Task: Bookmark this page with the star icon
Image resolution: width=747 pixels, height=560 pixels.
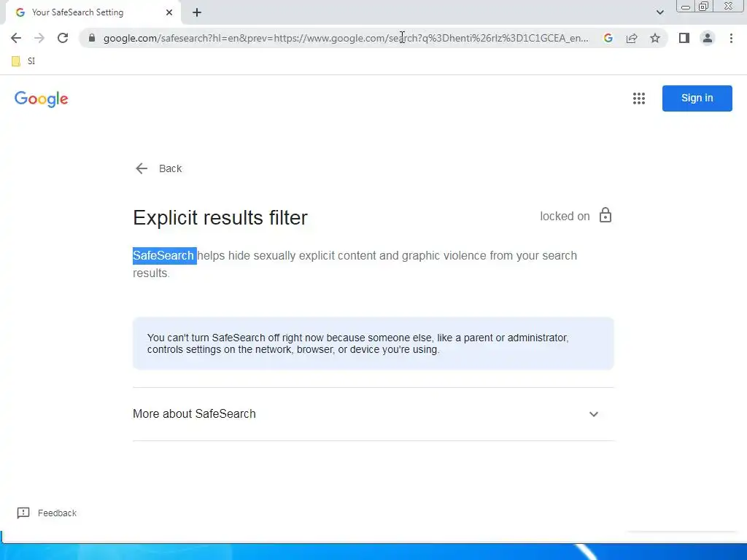Action: 655,38
